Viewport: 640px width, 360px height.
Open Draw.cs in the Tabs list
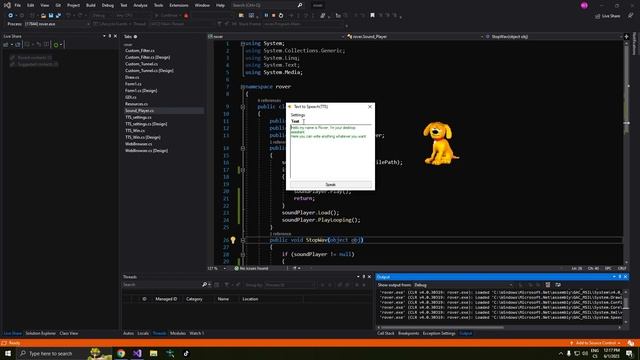tap(132, 77)
